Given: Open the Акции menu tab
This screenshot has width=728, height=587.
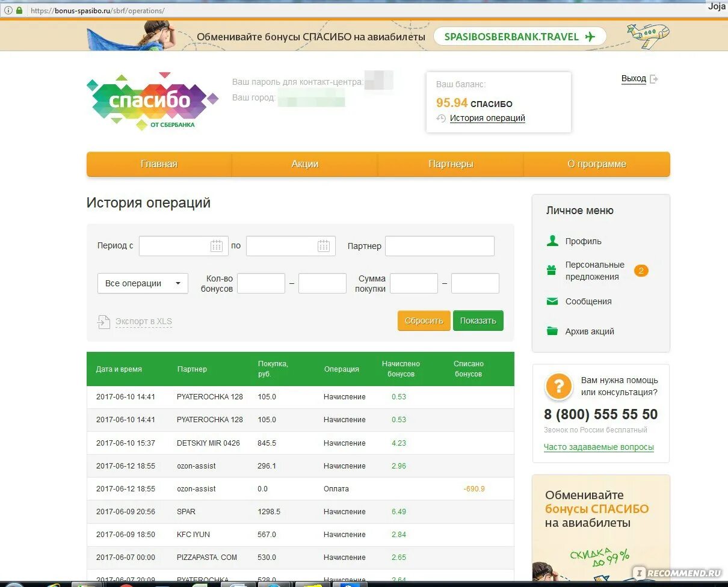Looking at the screenshot, I should pyautogui.click(x=305, y=164).
